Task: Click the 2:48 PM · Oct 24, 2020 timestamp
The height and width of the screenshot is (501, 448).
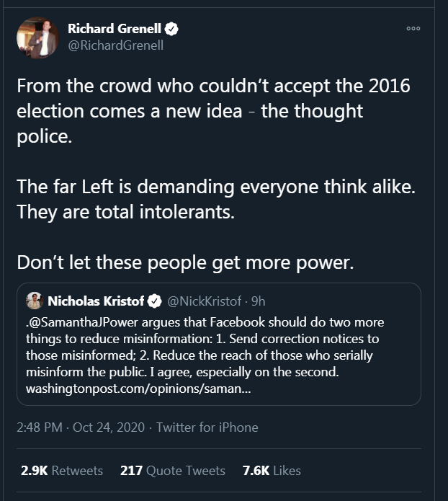Action: click(81, 427)
